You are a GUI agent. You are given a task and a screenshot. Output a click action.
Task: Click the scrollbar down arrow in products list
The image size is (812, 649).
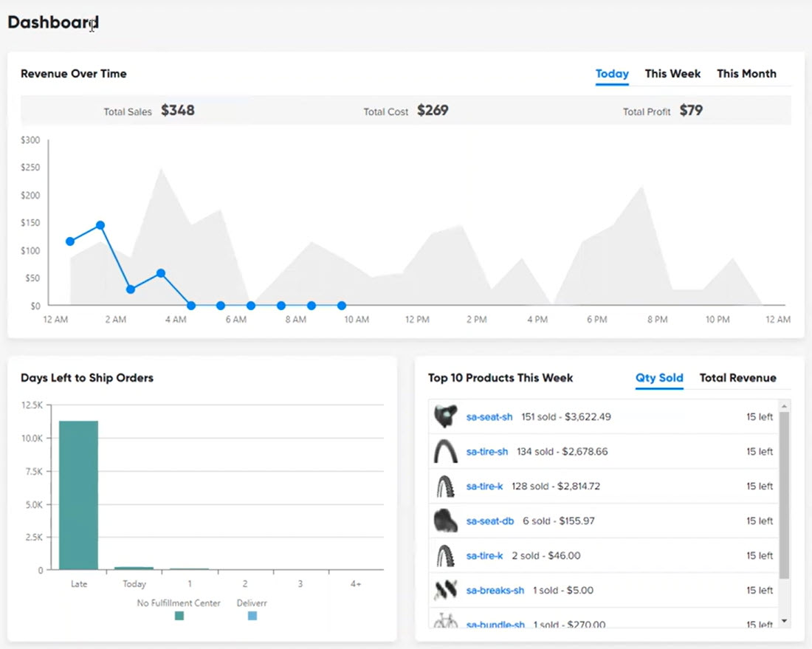(x=782, y=621)
